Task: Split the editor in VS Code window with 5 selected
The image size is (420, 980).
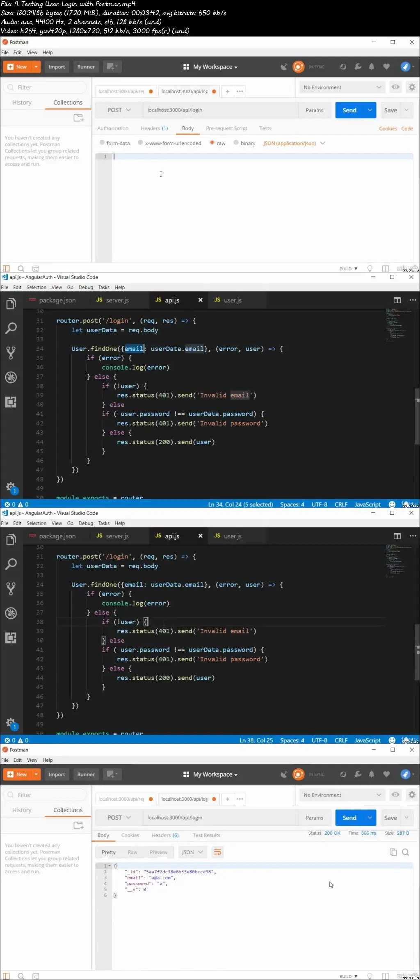Action: (x=397, y=300)
